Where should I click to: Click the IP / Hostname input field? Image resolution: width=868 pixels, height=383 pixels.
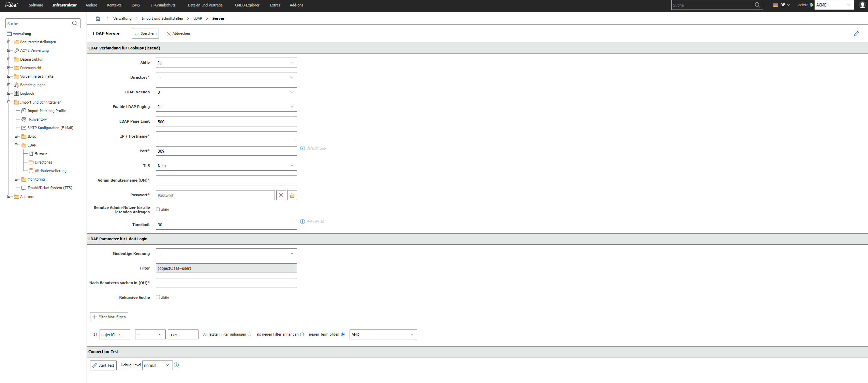226,136
